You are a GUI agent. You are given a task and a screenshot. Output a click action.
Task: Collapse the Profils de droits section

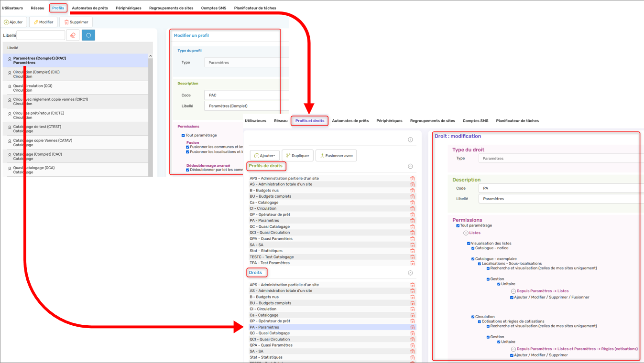(410, 167)
